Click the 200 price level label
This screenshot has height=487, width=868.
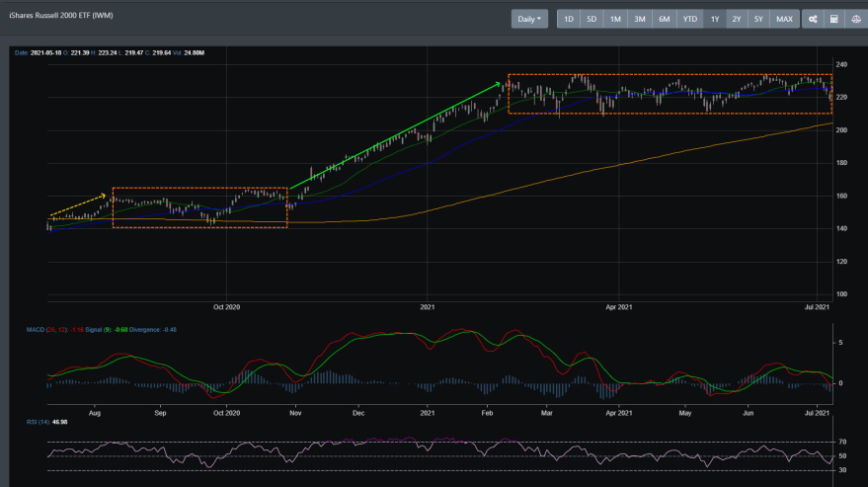click(841, 130)
